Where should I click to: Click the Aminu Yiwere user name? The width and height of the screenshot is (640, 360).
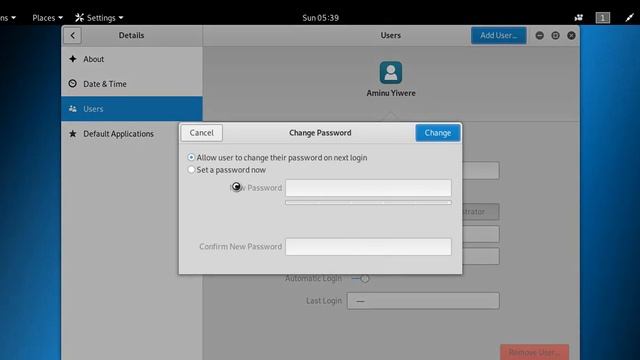pos(391,93)
